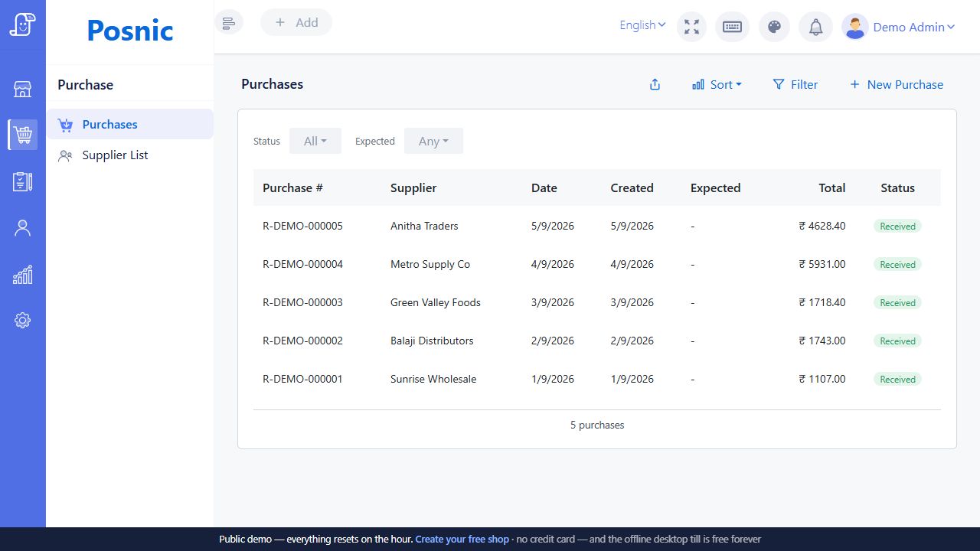Open purchase R-DEMO-000004

click(302, 264)
